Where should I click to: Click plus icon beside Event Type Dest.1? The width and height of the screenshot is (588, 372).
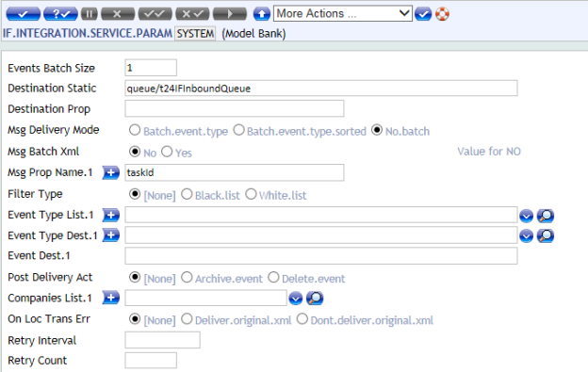point(110,235)
